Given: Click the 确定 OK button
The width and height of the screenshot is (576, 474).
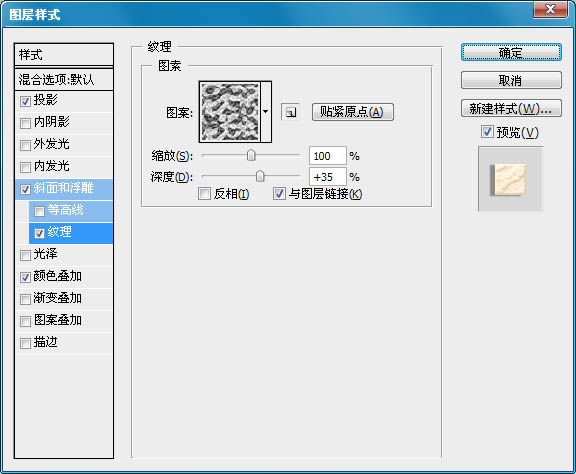Looking at the screenshot, I should [511, 53].
